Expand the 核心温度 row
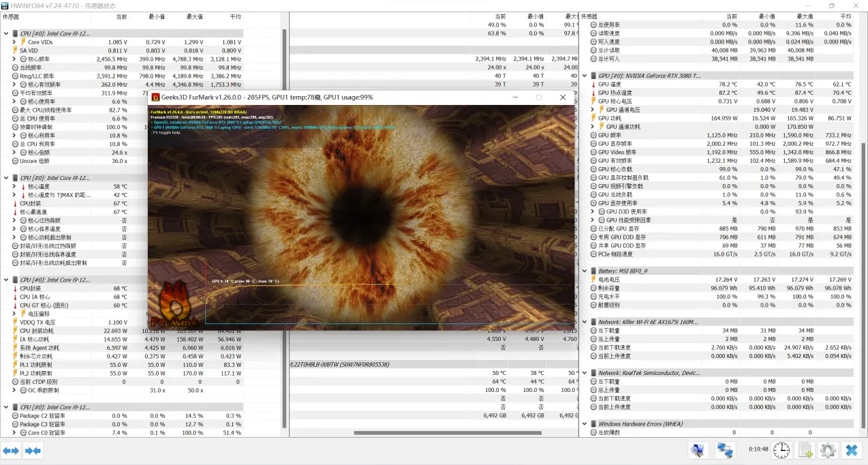 14,186
